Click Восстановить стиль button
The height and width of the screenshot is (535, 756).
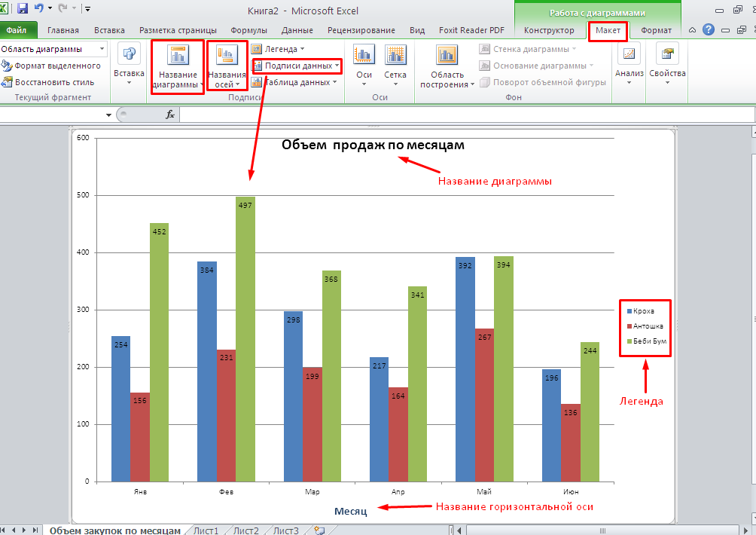[x=50, y=82]
